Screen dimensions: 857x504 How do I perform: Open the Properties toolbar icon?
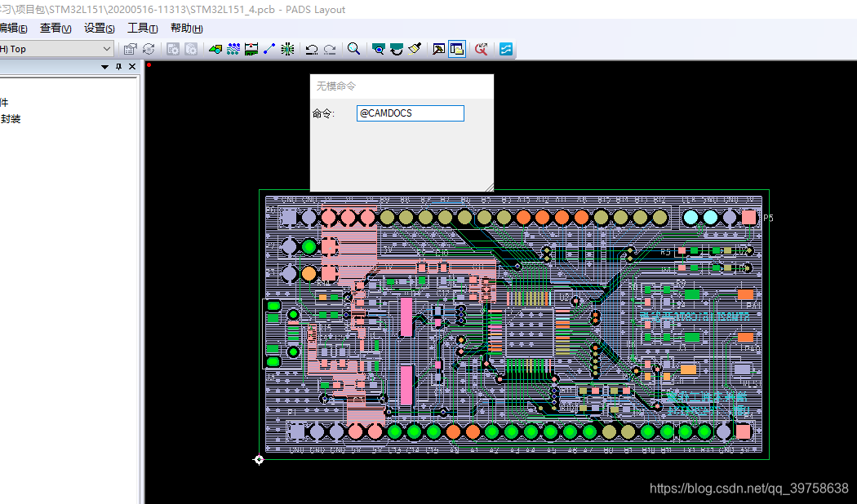click(x=130, y=49)
